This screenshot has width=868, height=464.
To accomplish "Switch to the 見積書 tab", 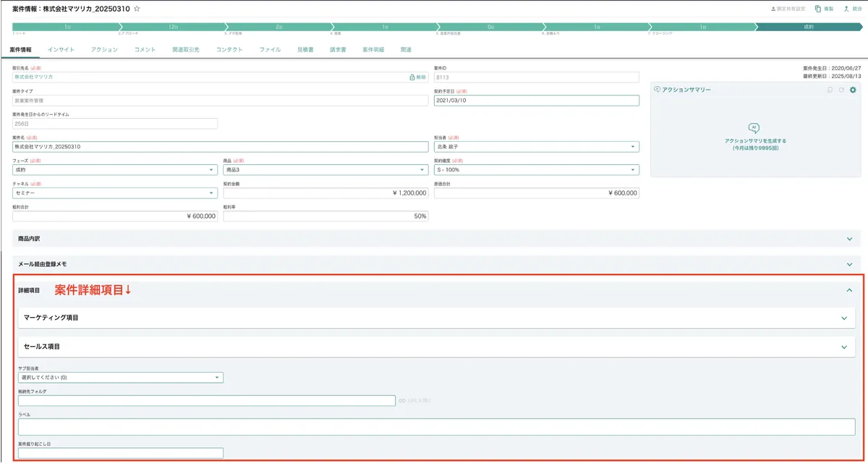I will click(x=305, y=50).
